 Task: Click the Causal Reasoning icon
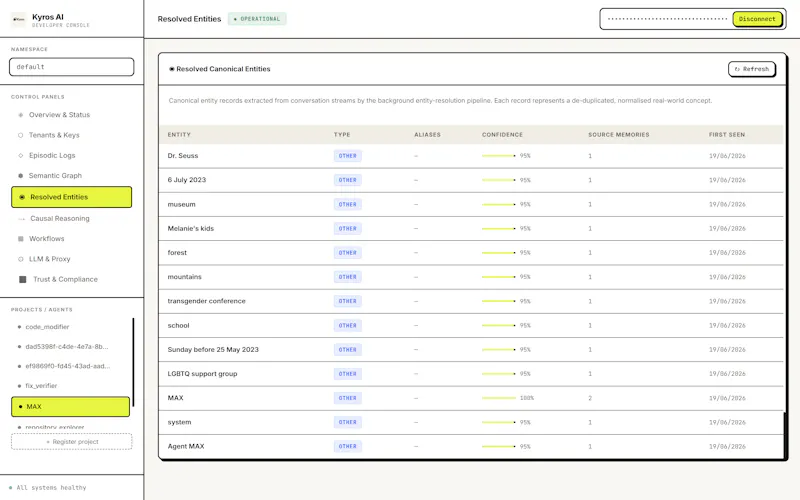21,218
